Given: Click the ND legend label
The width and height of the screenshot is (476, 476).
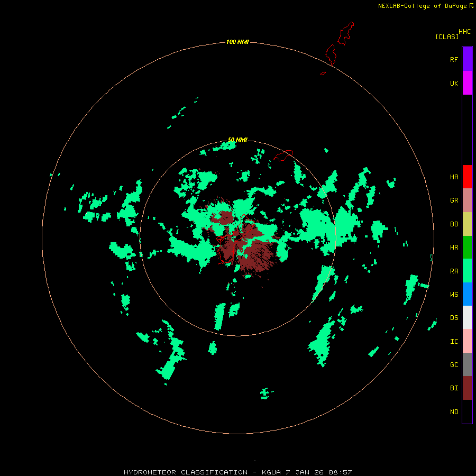Looking at the screenshot, I should [x=454, y=412].
